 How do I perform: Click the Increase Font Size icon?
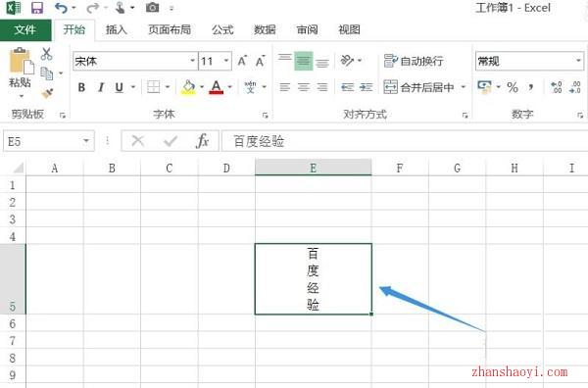click(x=242, y=61)
